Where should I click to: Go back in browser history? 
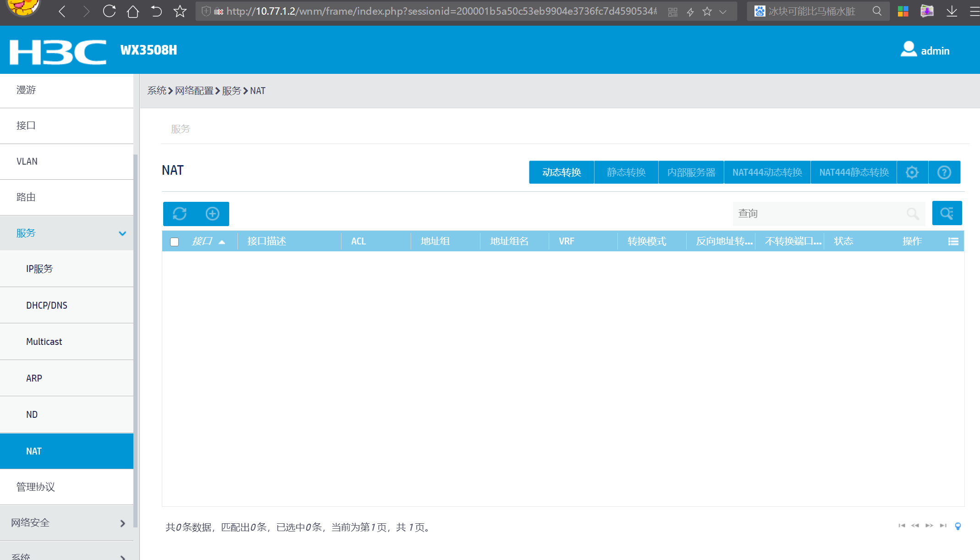pyautogui.click(x=62, y=11)
